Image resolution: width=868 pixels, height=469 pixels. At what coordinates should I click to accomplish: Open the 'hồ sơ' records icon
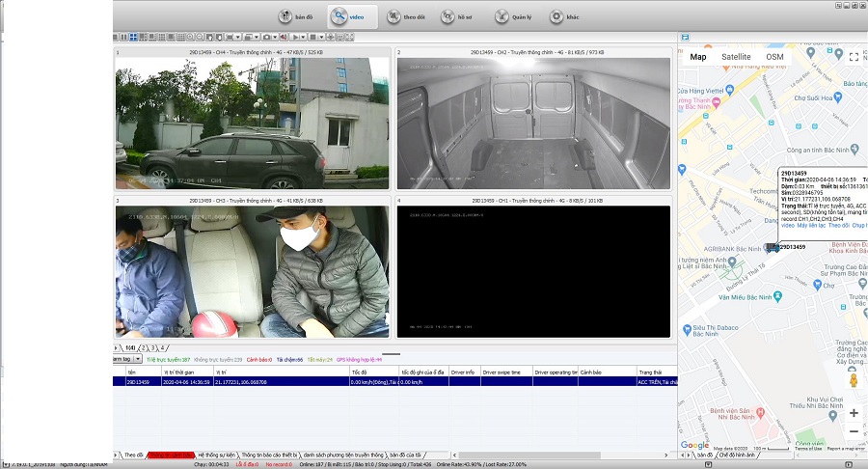point(448,16)
